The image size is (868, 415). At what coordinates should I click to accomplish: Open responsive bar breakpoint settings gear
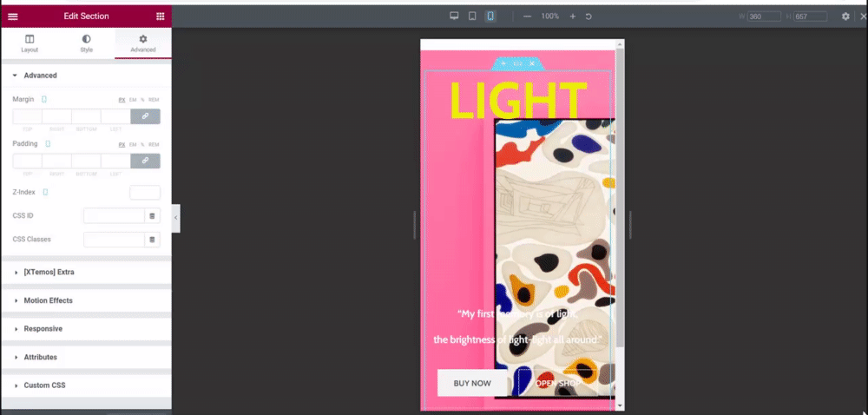[x=845, y=16]
